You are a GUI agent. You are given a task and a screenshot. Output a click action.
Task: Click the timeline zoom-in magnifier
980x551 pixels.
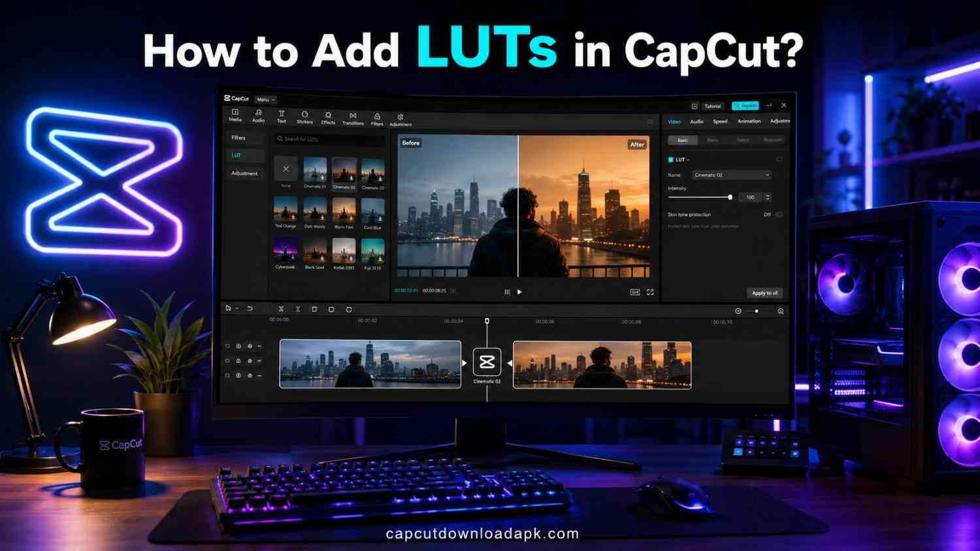pos(781,311)
